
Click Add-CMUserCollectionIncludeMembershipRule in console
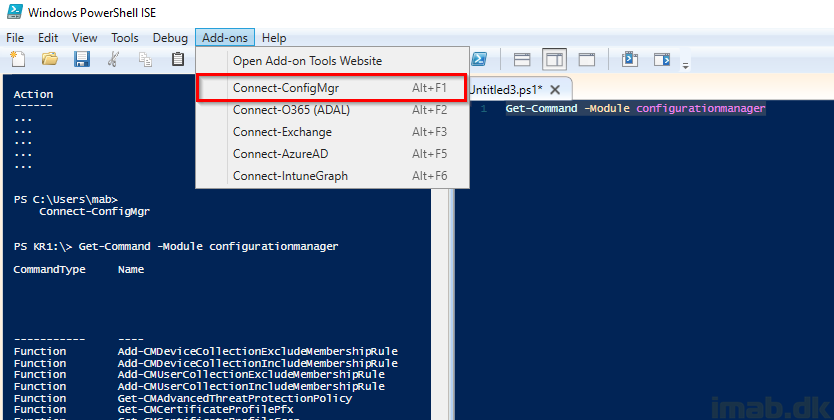(x=251, y=386)
